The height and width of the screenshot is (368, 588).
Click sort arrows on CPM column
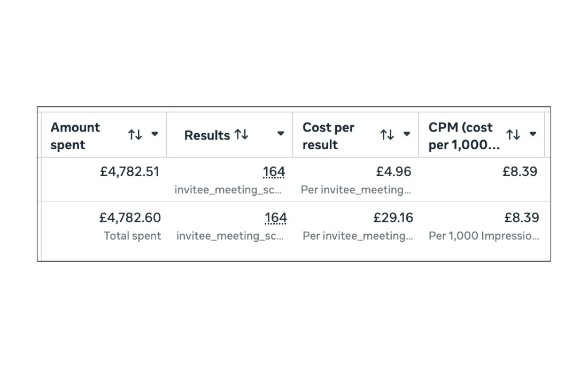(x=513, y=135)
